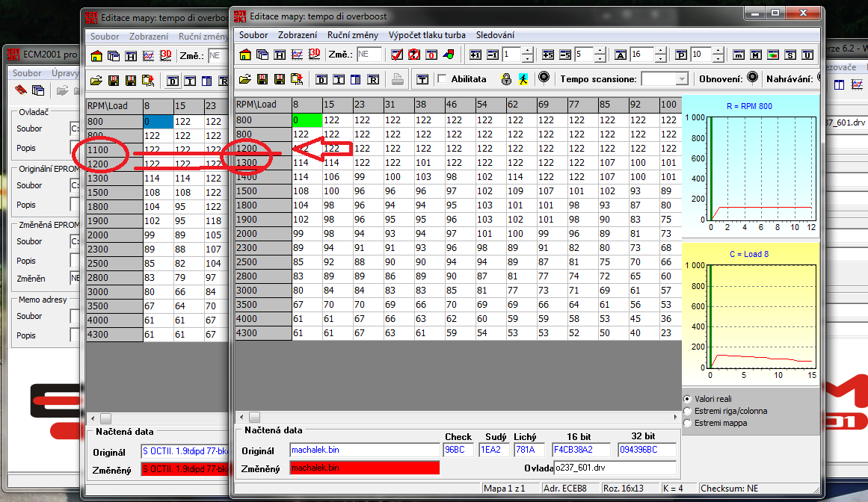Click the clipboard paste icon in front window
Viewport: 868px width, 502px height.
pos(298,80)
